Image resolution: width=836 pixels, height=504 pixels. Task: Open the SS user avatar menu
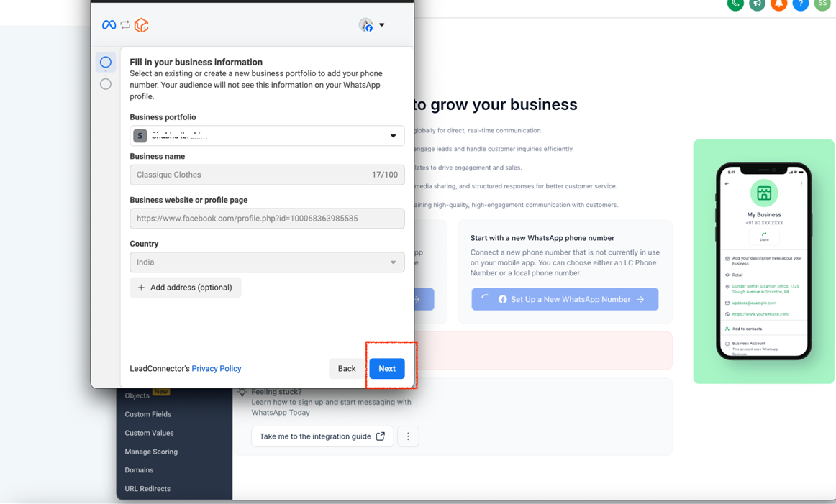(822, 3)
